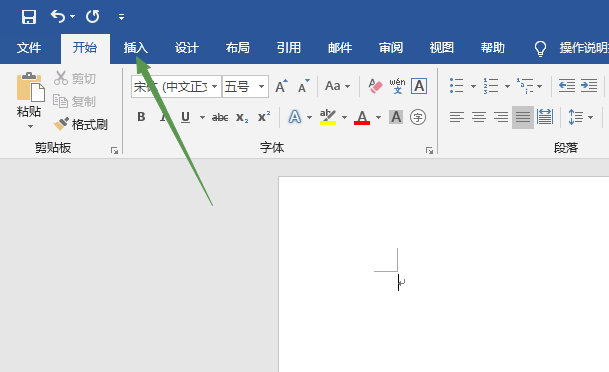
Task: Increase font size with larger A icon
Action: coord(281,86)
